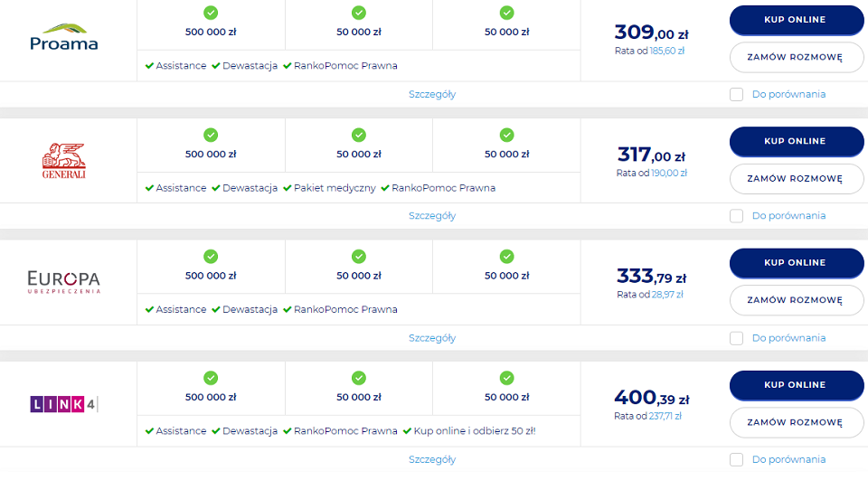Click the Link4 logo

click(x=63, y=403)
